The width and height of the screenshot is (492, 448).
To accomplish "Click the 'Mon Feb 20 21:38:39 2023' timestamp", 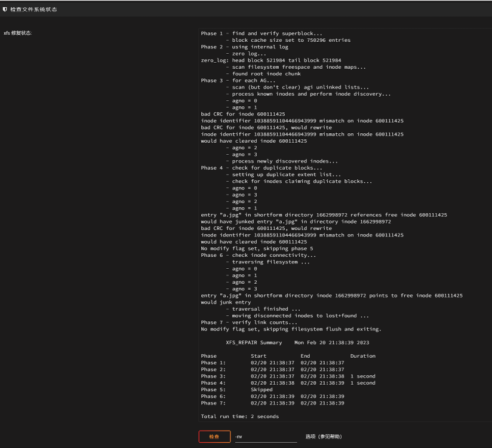I will coord(331,342).
